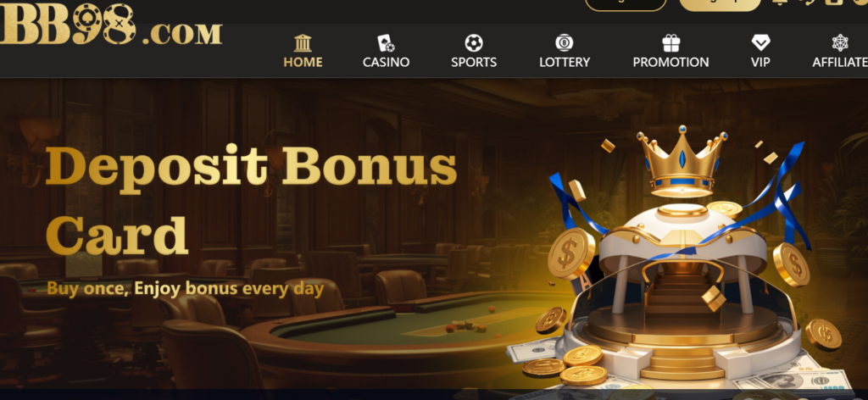
Task: Select the Sports soccer ball icon
Action: coord(474,43)
